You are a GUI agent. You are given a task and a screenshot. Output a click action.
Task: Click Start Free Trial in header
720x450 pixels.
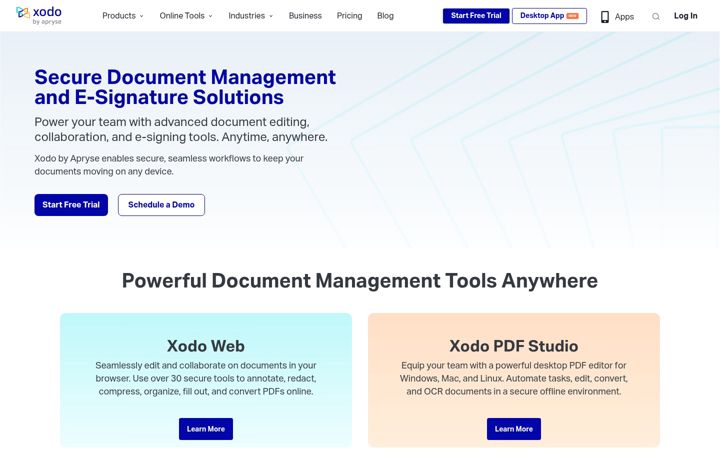tap(476, 16)
